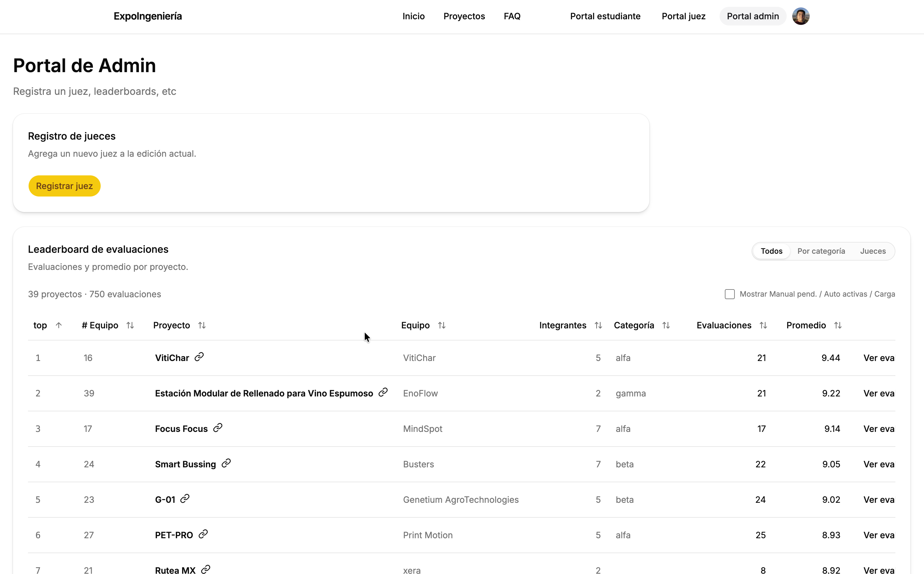This screenshot has width=924, height=574.
Task: Click link icon after Estación Modular project name
Action: [x=383, y=392]
